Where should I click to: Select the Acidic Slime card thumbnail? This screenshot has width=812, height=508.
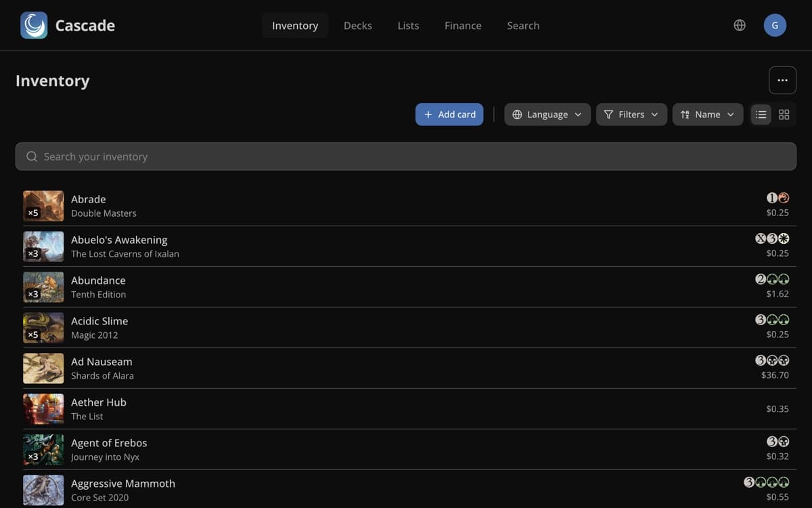click(x=43, y=327)
